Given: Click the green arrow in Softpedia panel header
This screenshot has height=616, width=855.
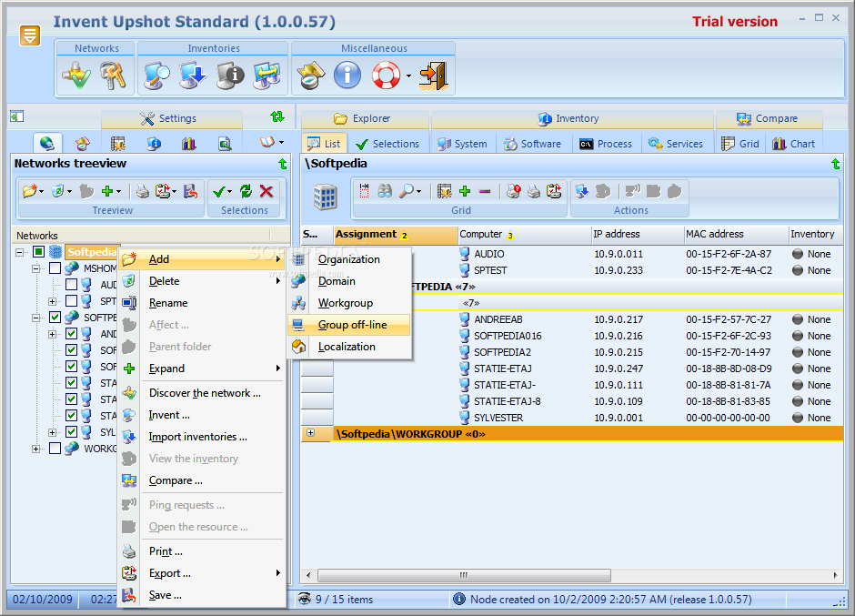Looking at the screenshot, I should [835, 163].
